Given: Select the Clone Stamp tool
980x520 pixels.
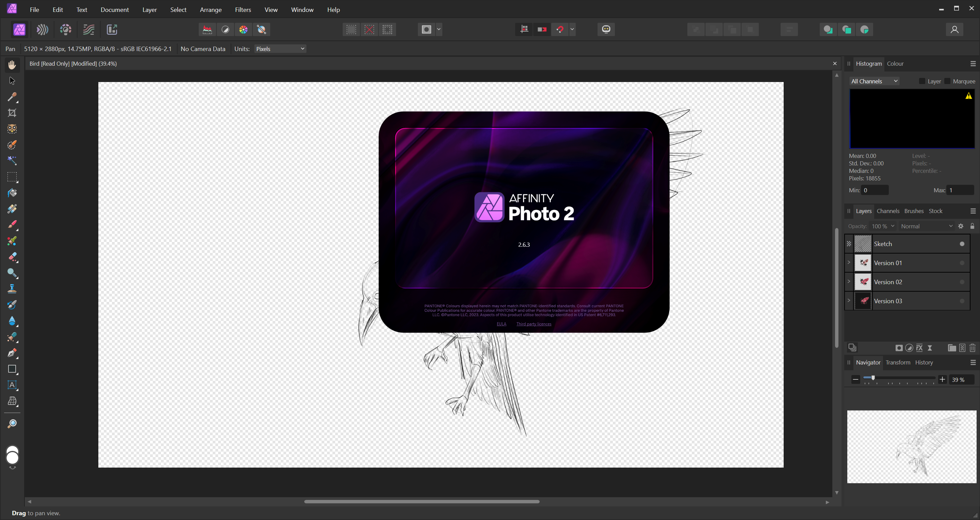Looking at the screenshot, I should [12, 289].
